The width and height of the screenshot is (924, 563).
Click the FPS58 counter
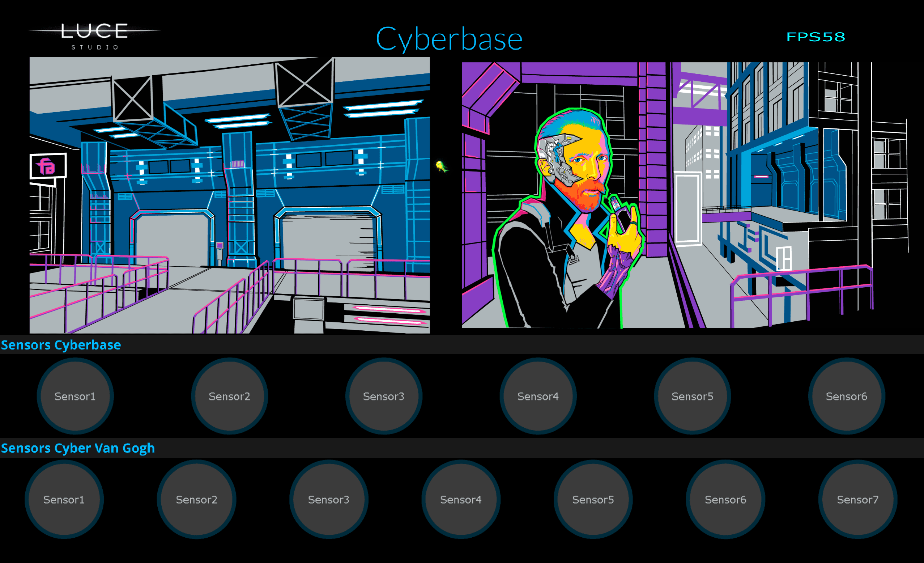816,37
